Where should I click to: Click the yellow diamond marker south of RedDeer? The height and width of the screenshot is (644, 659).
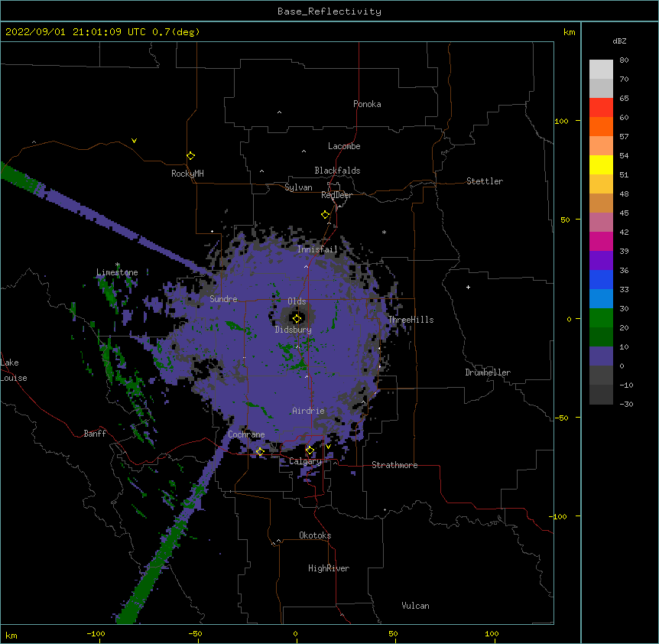click(326, 215)
